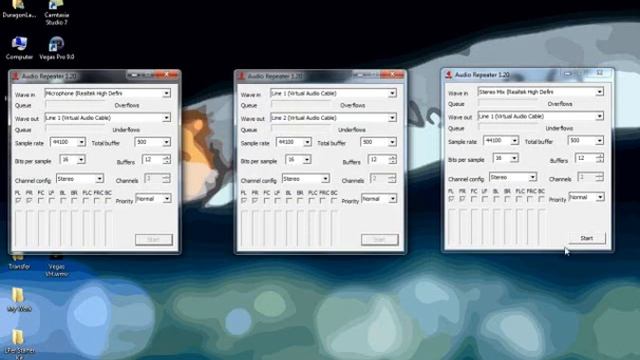Enable BC checkbox in Stereo Mix window

pyautogui.click(x=541, y=199)
